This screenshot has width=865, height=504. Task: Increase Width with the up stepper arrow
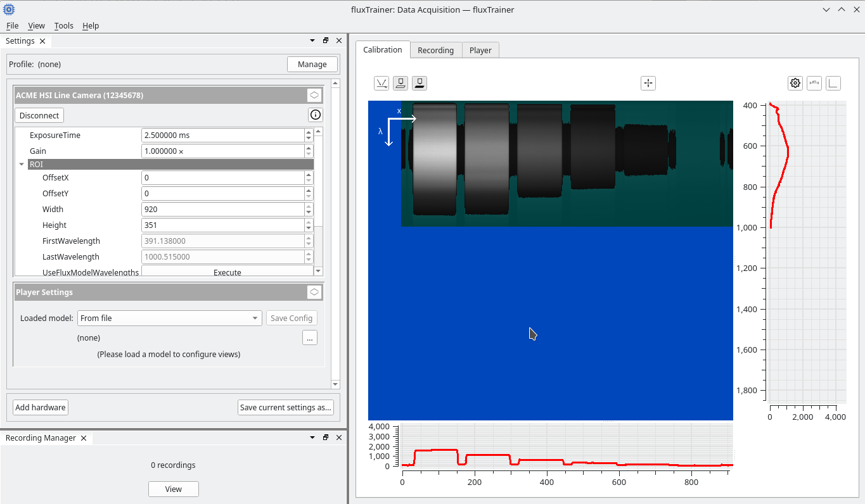[309, 206]
